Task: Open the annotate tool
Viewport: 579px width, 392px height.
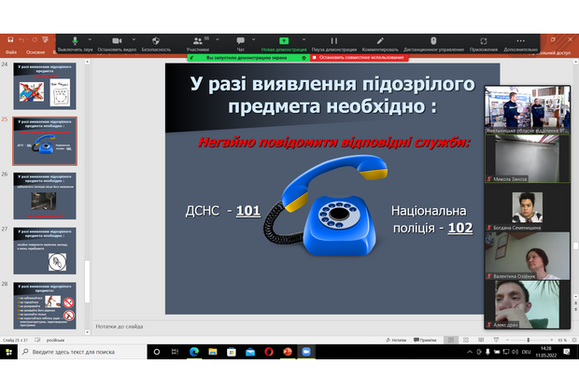Action: [x=380, y=43]
